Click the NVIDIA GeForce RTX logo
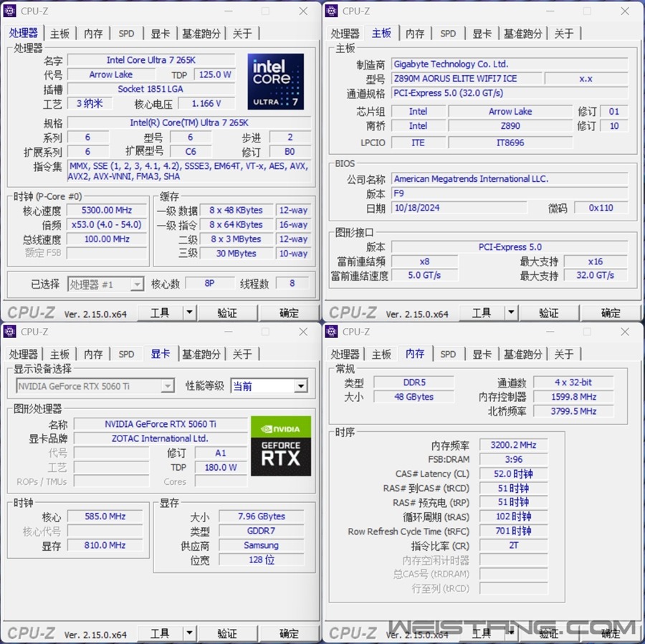645x644 pixels. coord(281,446)
